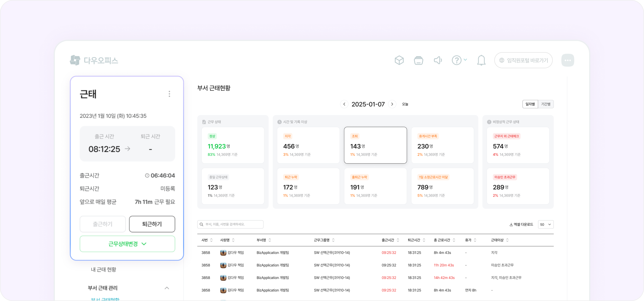Open the notifications bell
The width and height of the screenshot is (644, 301).
click(481, 60)
